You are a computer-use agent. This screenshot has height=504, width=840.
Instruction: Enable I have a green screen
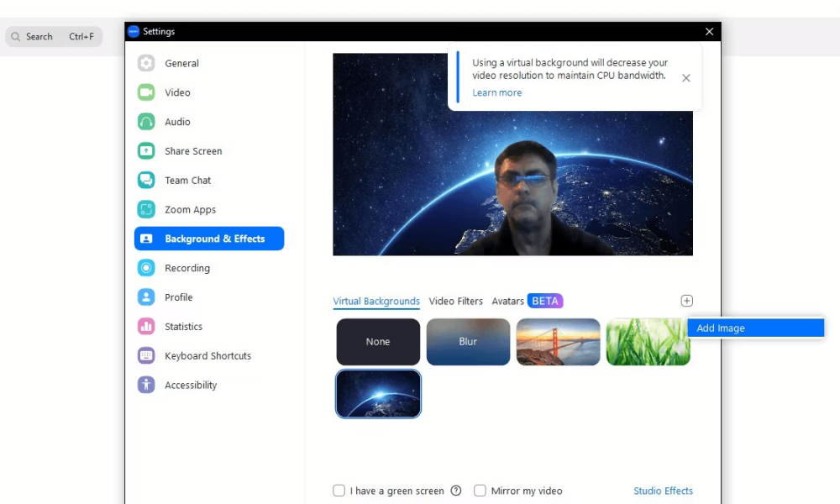pyautogui.click(x=339, y=491)
